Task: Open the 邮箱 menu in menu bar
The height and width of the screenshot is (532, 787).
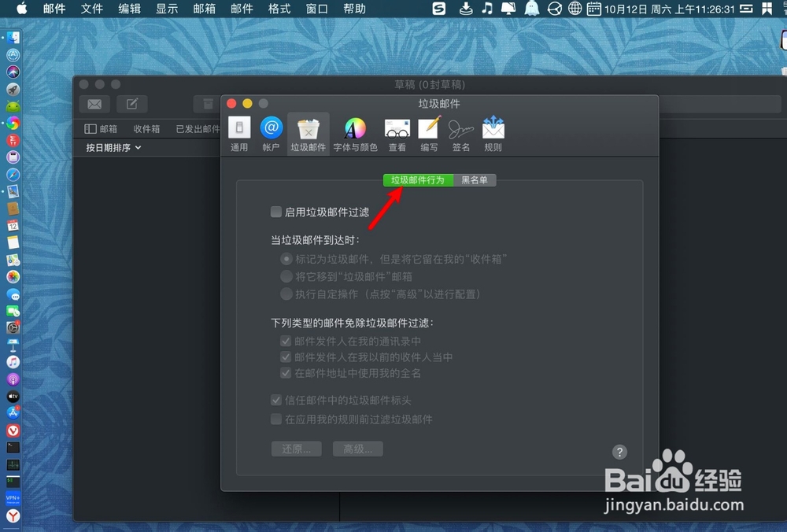Action: (204, 9)
